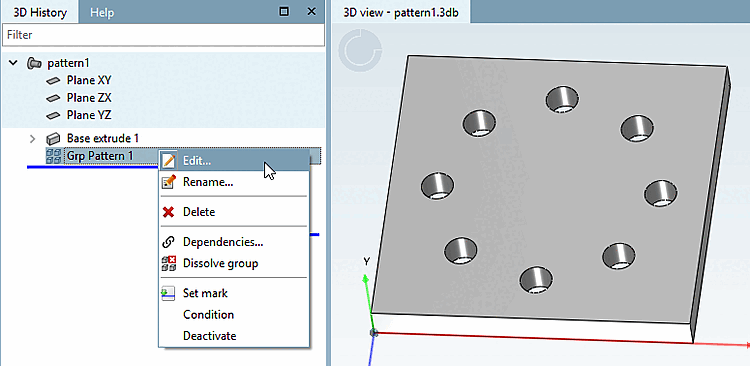Viewport: 750px width, 366px height.
Task: Click the red Delete cross icon
Action: (x=168, y=212)
